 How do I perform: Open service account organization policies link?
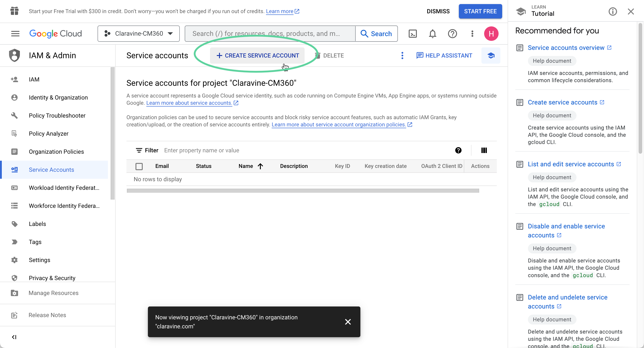(x=342, y=125)
